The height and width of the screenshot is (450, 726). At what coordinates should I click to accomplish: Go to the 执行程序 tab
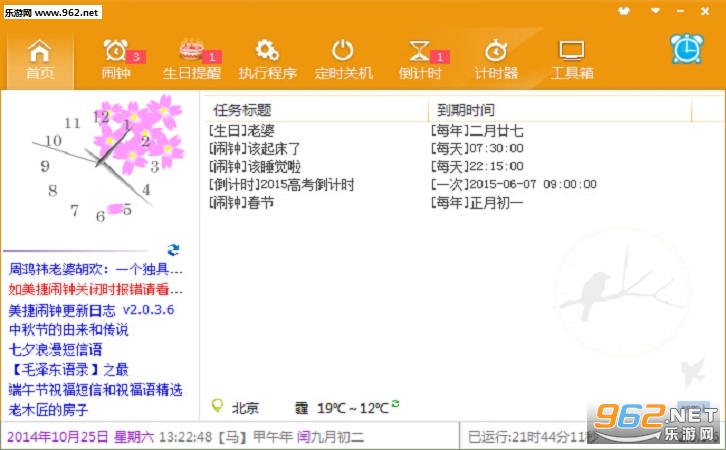tap(268, 60)
